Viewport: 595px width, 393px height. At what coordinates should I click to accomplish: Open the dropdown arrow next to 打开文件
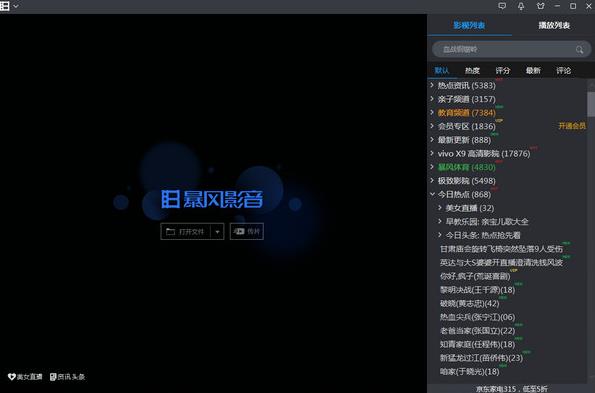click(217, 232)
